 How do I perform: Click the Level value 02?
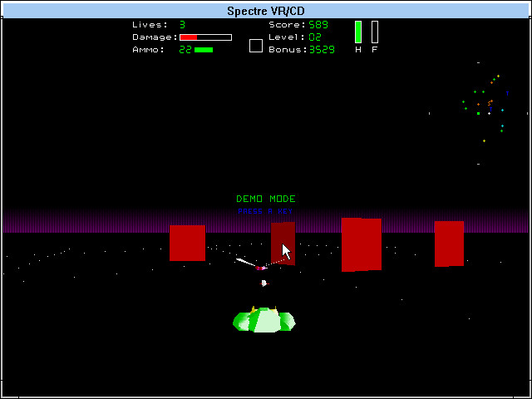(x=315, y=37)
